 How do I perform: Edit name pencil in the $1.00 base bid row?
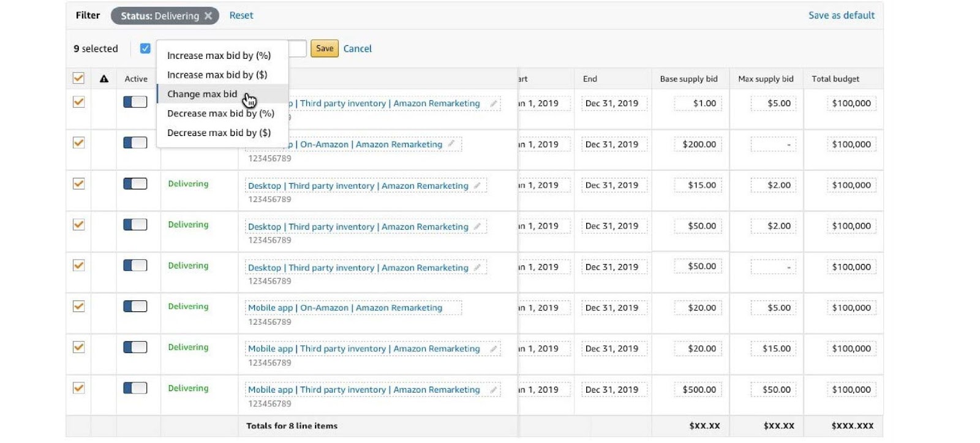(493, 104)
